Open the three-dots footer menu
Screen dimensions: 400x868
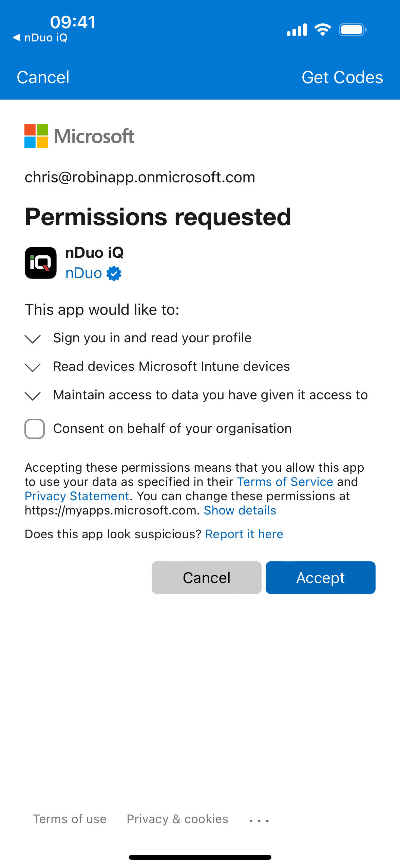point(259,820)
